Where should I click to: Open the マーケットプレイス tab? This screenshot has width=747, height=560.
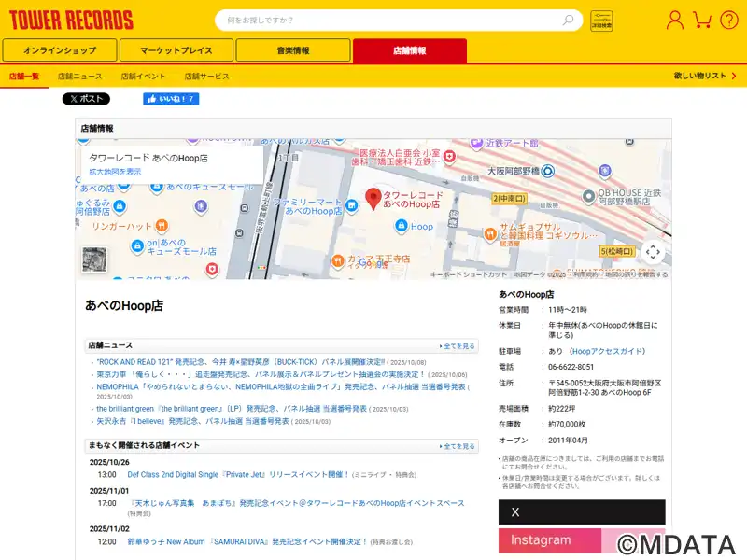pyautogui.click(x=176, y=50)
